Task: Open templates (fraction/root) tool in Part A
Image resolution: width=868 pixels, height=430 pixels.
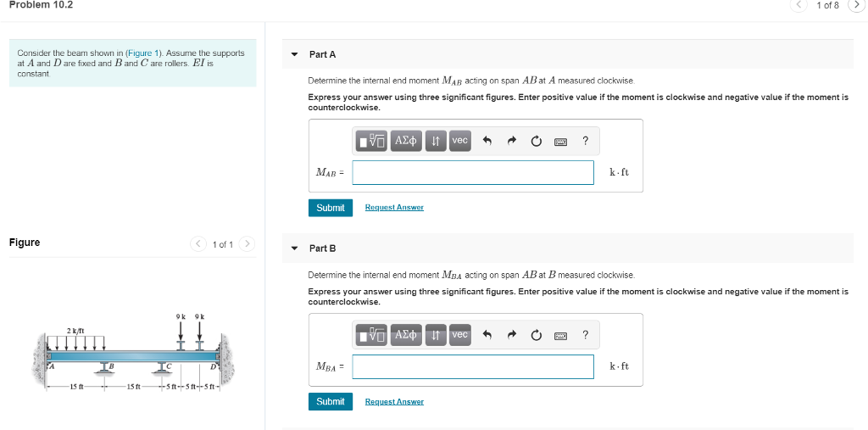Action: [372, 141]
